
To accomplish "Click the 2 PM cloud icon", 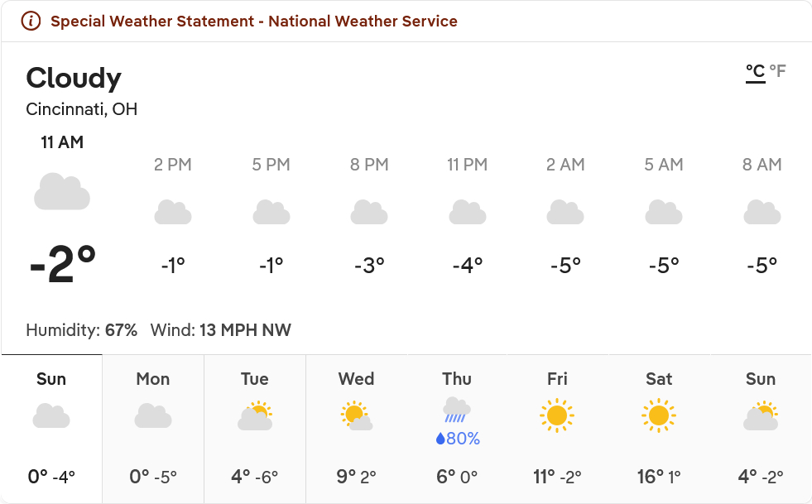I will [x=173, y=213].
